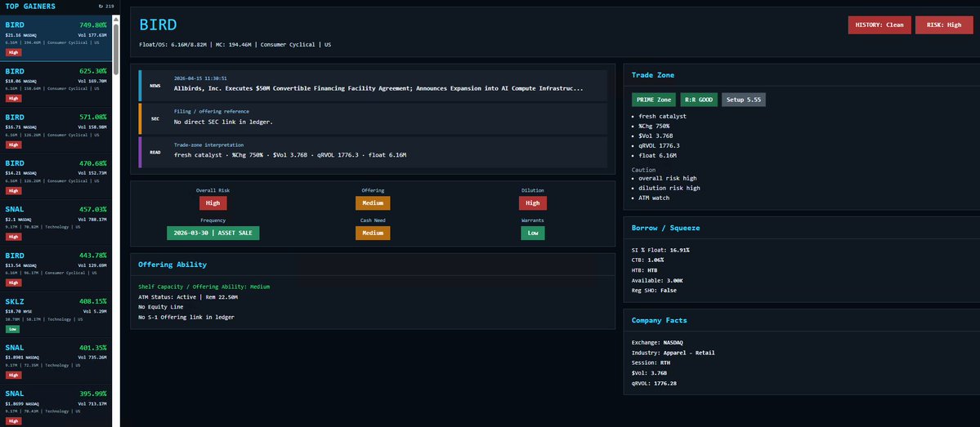Open the Allbirds $50M convertible financing headline
980x427 pixels.
pos(378,89)
